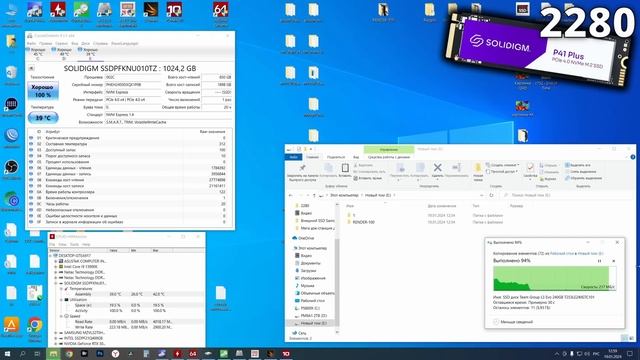Click the blue 39 °C temperature badge

[x=43, y=118]
